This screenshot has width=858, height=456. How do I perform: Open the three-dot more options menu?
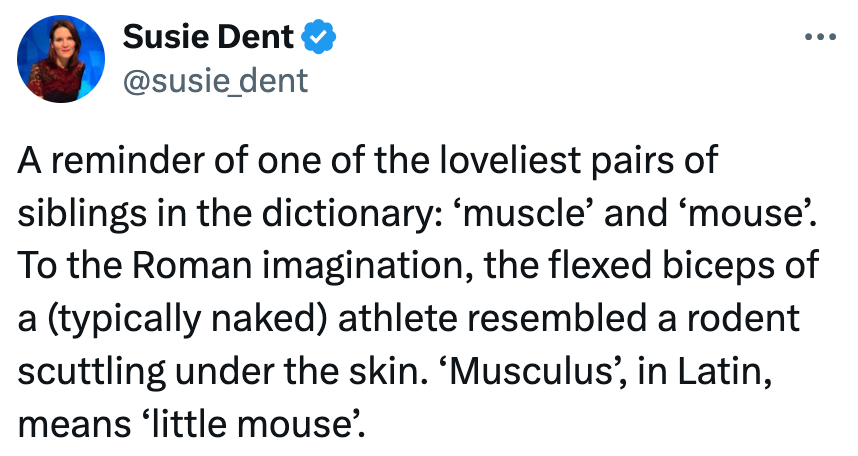coord(820,38)
